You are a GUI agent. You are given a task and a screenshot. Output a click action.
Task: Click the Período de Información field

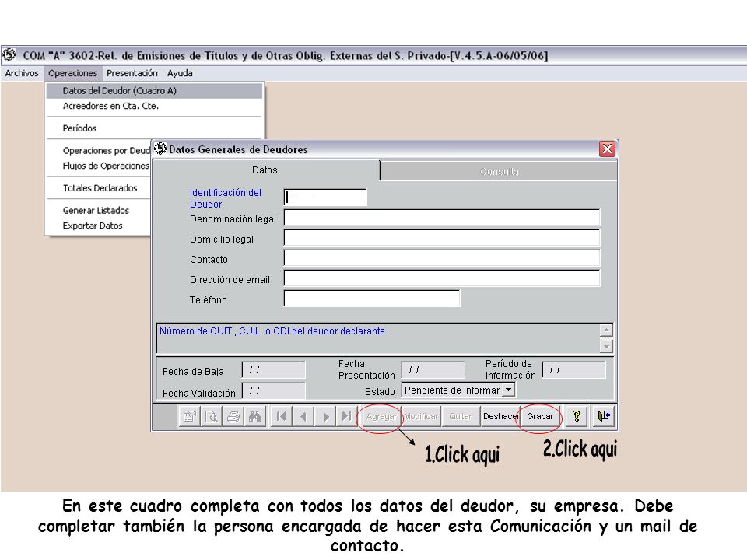point(574,370)
